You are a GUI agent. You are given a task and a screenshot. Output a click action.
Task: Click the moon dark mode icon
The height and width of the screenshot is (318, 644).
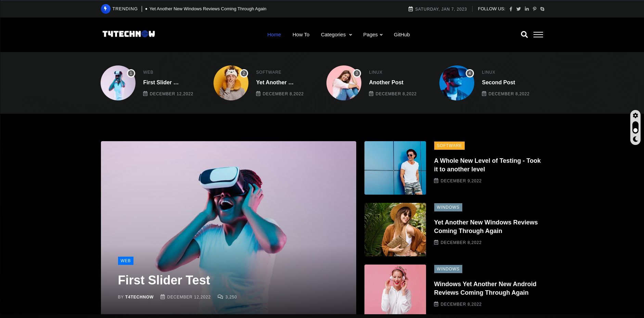[635, 139]
